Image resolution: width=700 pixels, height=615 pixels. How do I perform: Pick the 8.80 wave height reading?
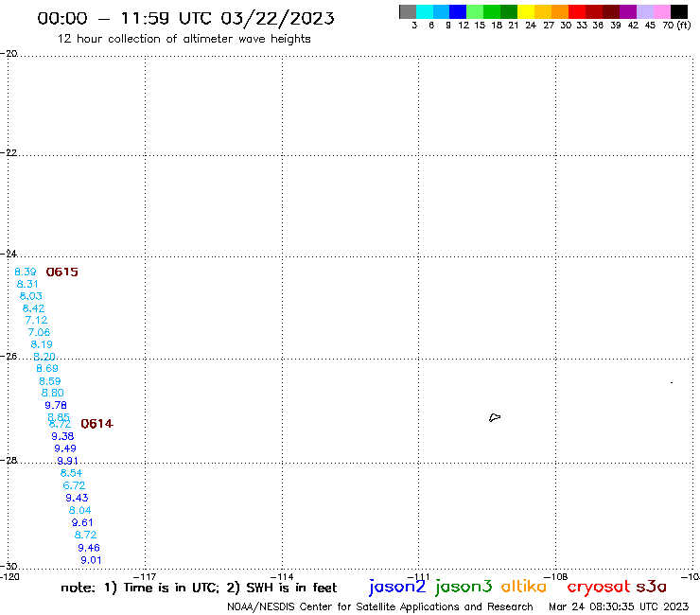[x=53, y=393]
